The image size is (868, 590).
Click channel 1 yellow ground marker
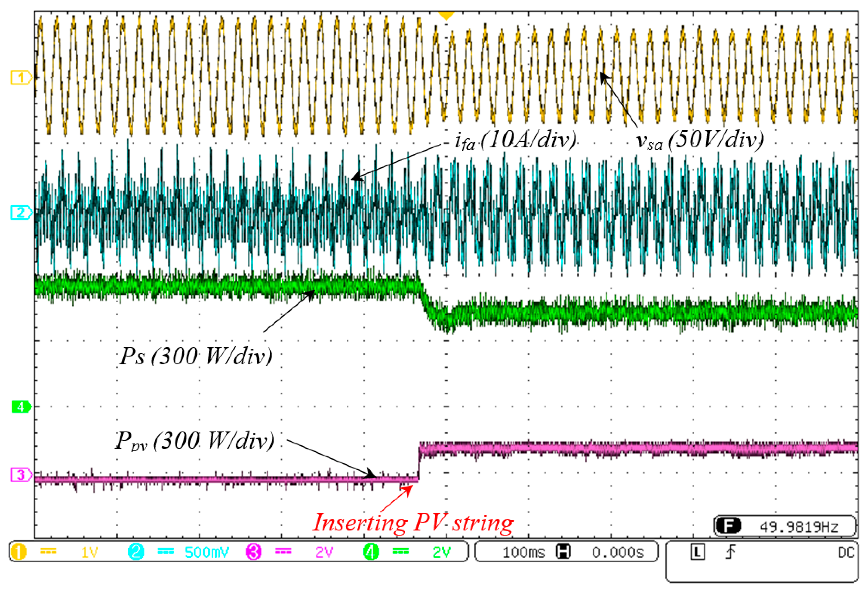tap(21, 78)
